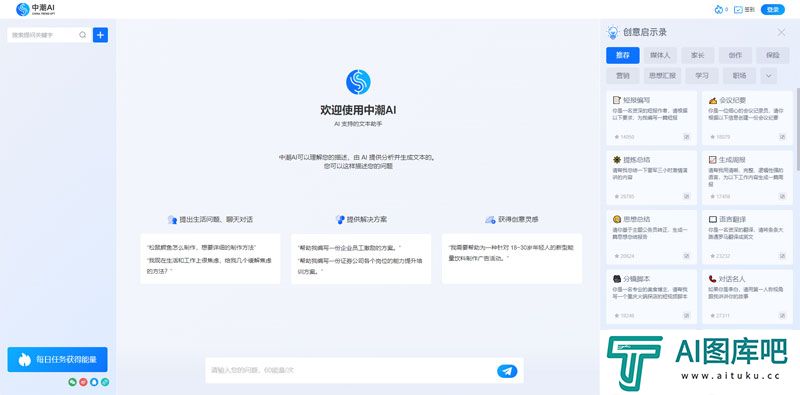The height and width of the screenshot is (395, 800).
Task: Click the 松鼠鳜鱼 recipe example prompt
Action: [x=201, y=247]
